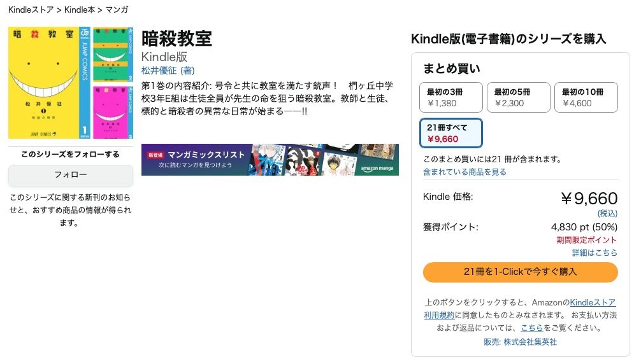Screen dimensions: 641x364
Task: Click the red 新登場 badge in banner
Action: coord(155,155)
